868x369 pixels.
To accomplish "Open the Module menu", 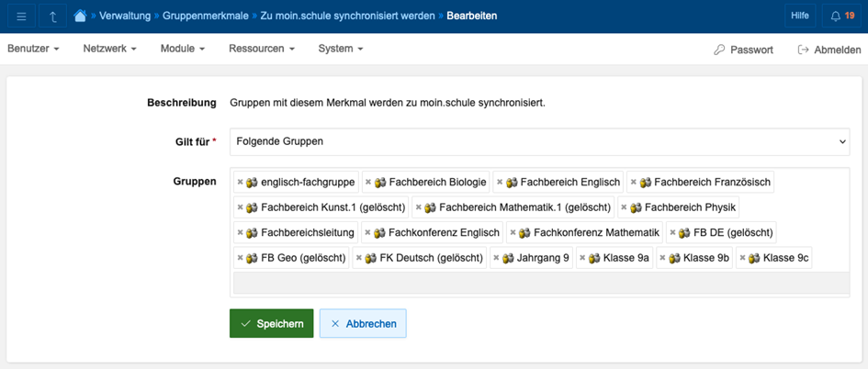I will pos(183,49).
